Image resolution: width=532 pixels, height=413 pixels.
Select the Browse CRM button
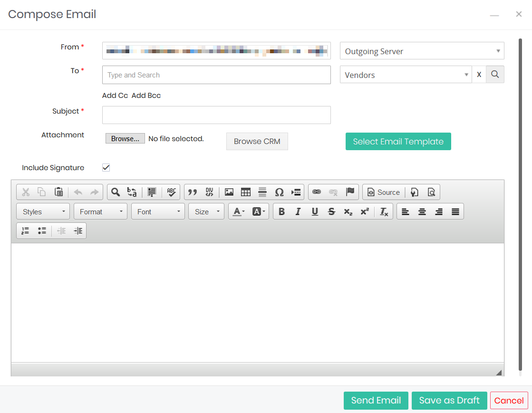[x=257, y=141]
